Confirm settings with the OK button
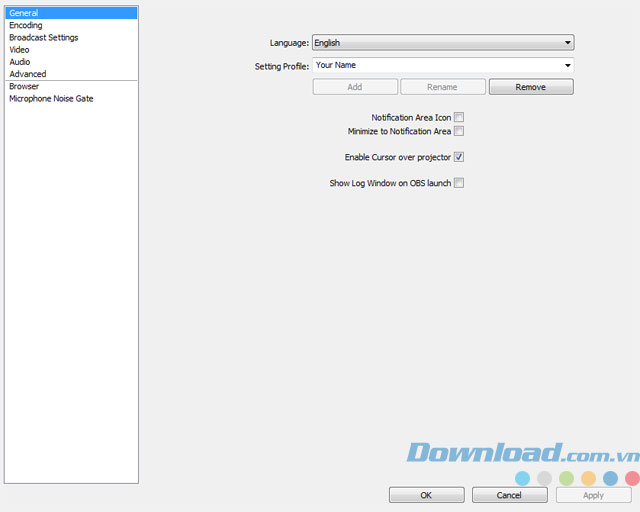This screenshot has height=512, width=640. click(x=427, y=495)
